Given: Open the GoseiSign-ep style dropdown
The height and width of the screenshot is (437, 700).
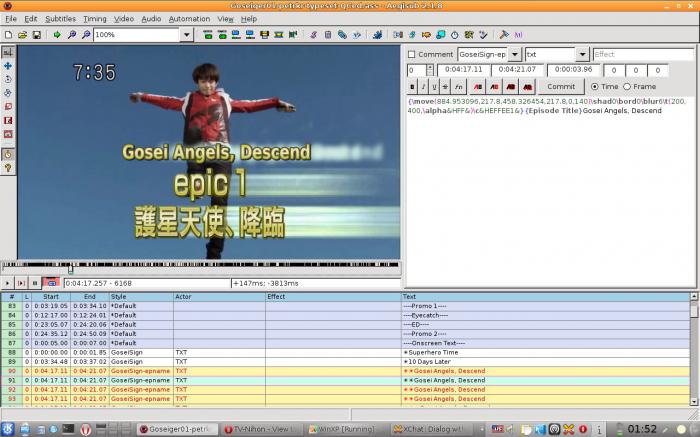Looking at the screenshot, I should (x=515, y=54).
